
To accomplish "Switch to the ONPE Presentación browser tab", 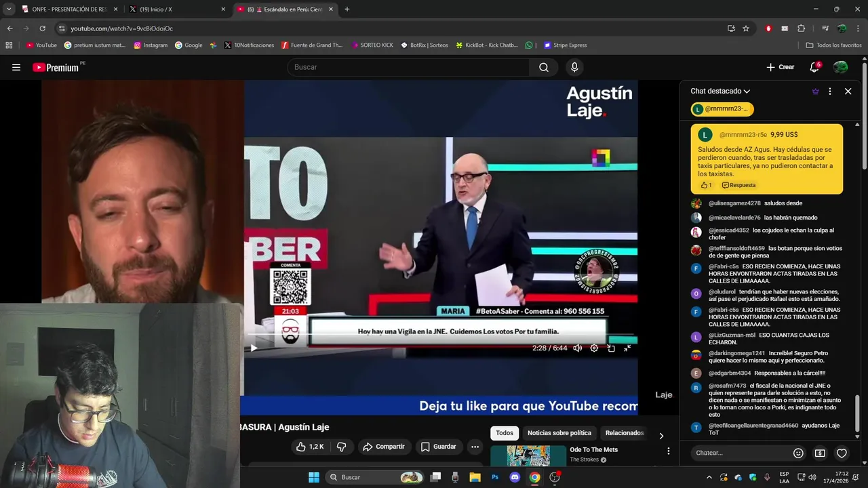I will 69,9.
